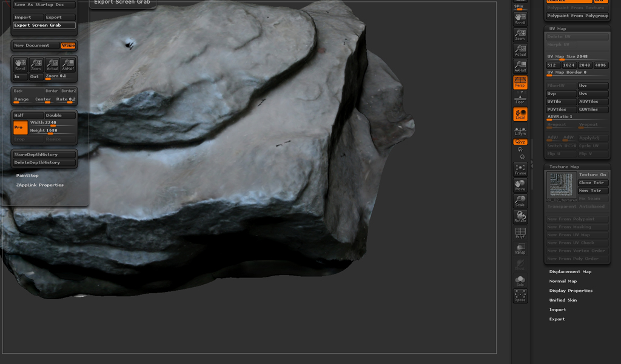
Task: Click Polypaint From Polygroup button
Action: 577,16
